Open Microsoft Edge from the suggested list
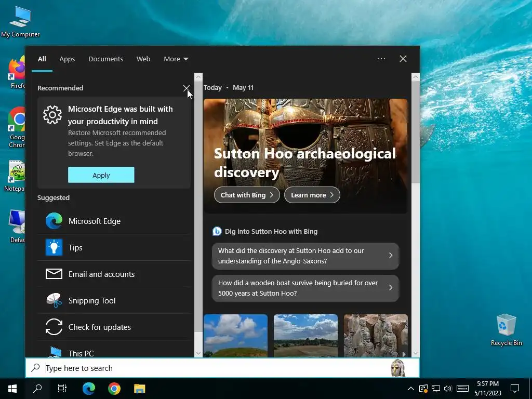The width and height of the screenshot is (532, 399). point(114,221)
